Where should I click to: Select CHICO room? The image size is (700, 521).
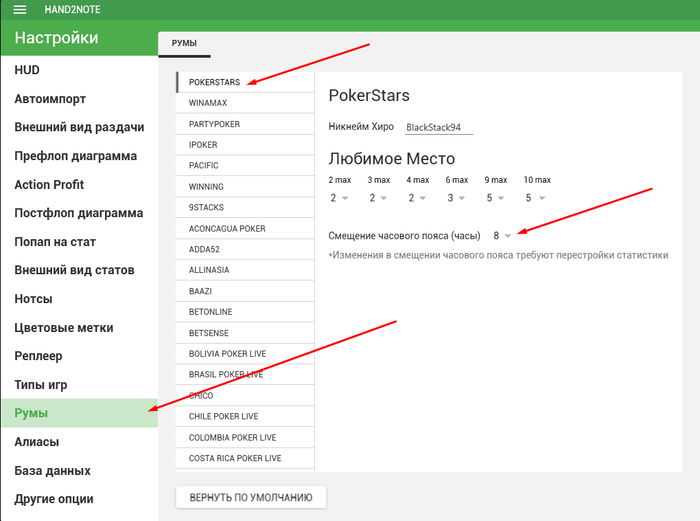tap(245, 396)
